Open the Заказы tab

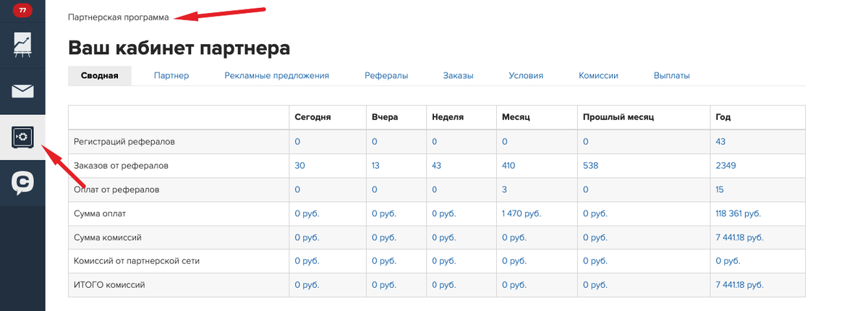pyautogui.click(x=459, y=75)
